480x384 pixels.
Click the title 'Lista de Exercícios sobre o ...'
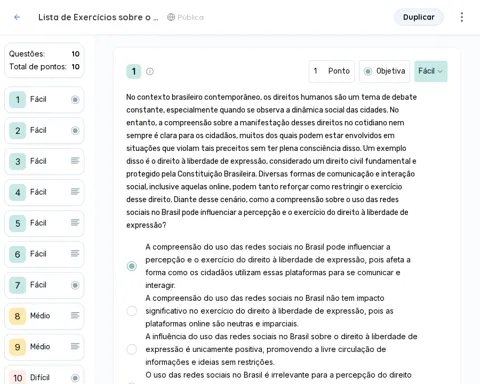point(98,17)
